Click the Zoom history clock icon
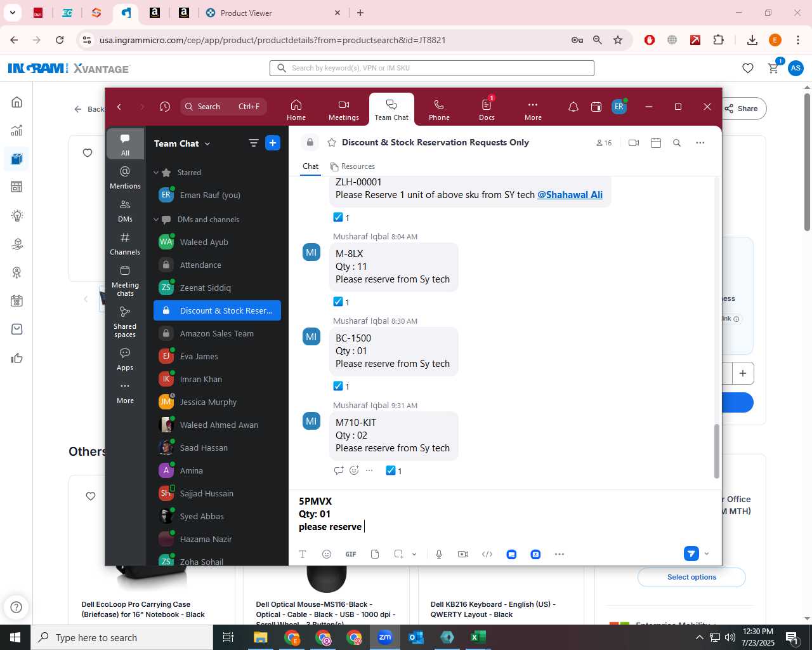Image resolution: width=812 pixels, height=650 pixels. point(165,107)
